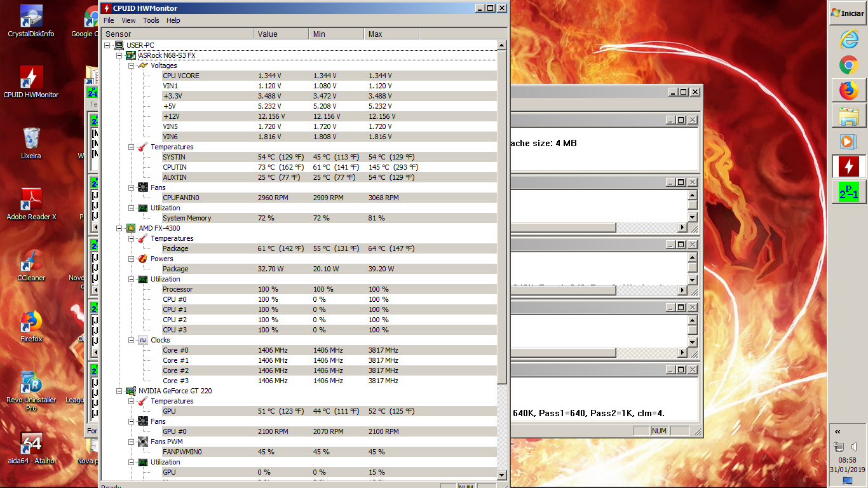Click the Utilization icon above System Memory

[x=143, y=208]
